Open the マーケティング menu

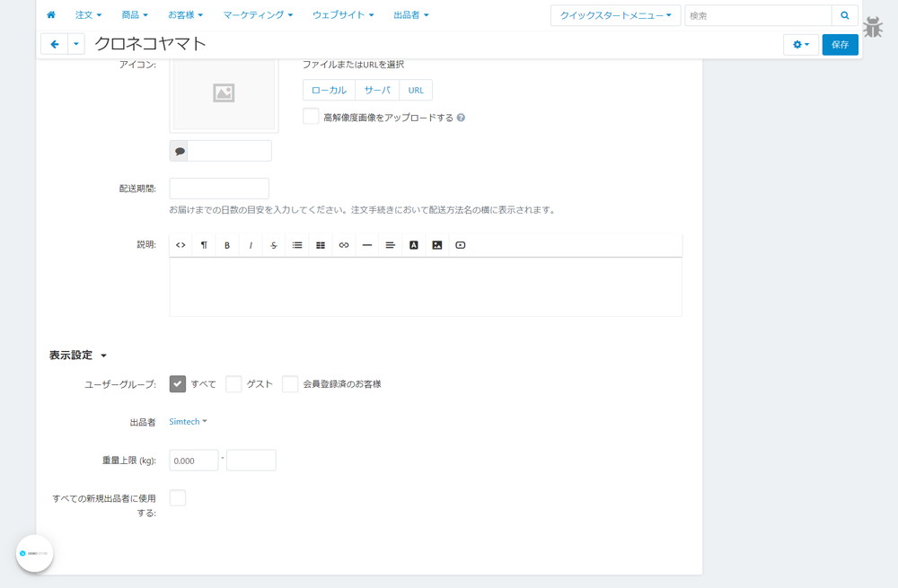click(258, 15)
